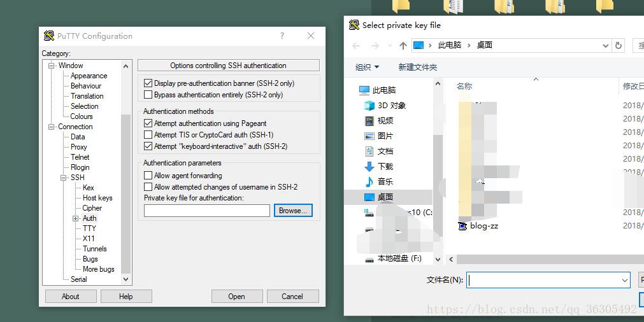Select 桌面 in the navigation pane
Viewport: 644px width, 322px height.
pyautogui.click(x=379, y=197)
